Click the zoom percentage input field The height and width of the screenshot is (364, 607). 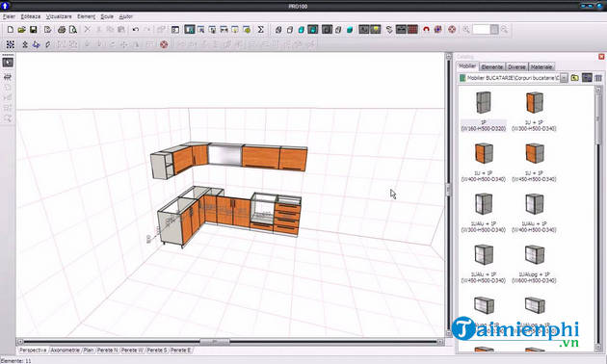click(481, 30)
